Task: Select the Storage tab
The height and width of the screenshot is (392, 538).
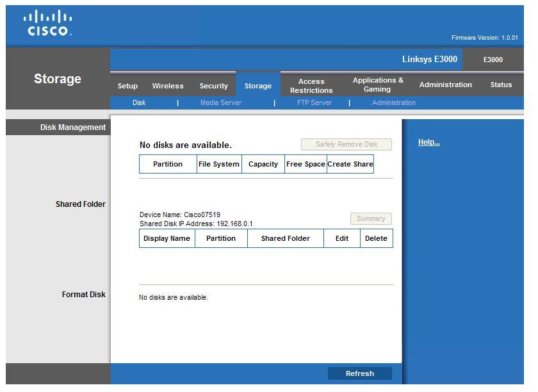Action: pos(258,86)
